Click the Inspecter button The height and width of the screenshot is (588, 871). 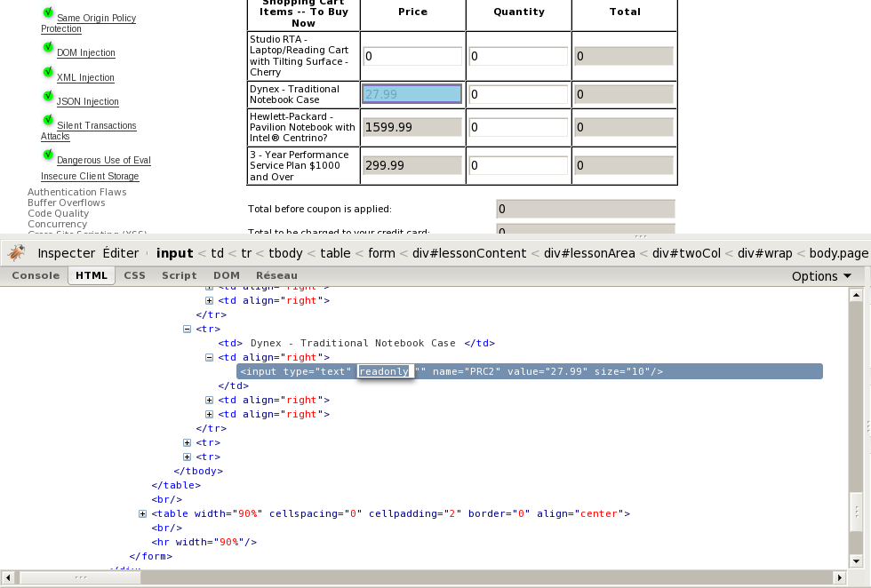point(66,253)
